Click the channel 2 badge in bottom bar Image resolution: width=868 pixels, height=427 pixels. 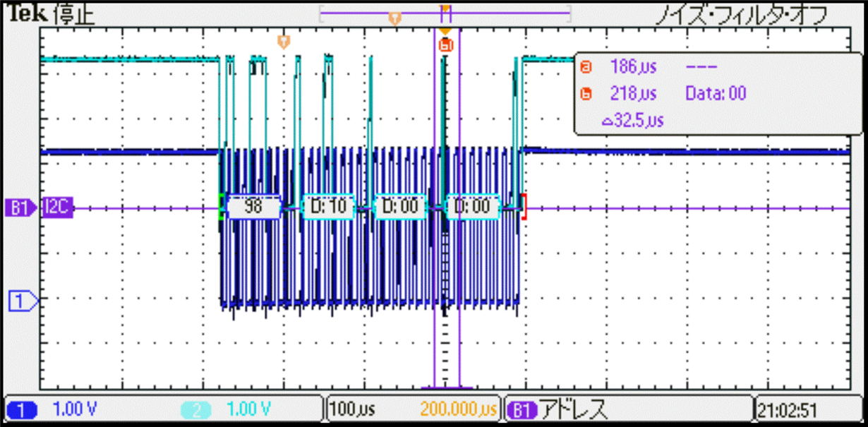coord(195,409)
